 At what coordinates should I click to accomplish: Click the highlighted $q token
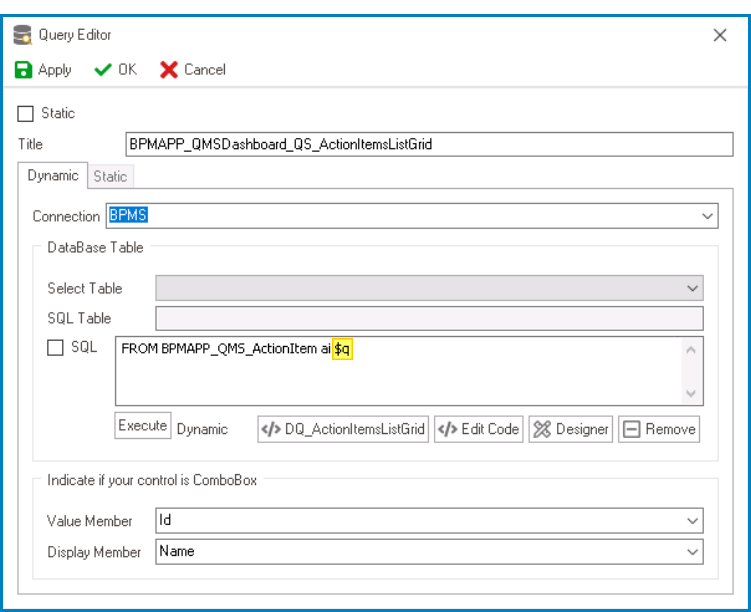(342, 349)
